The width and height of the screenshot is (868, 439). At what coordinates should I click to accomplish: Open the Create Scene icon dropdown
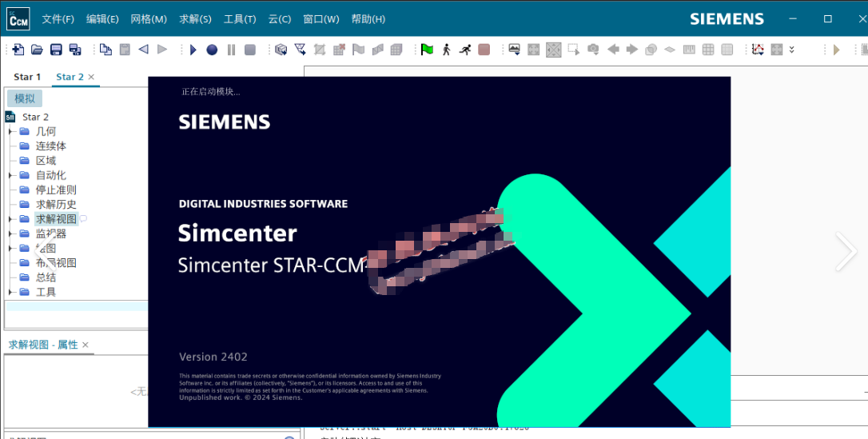pos(515,50)
